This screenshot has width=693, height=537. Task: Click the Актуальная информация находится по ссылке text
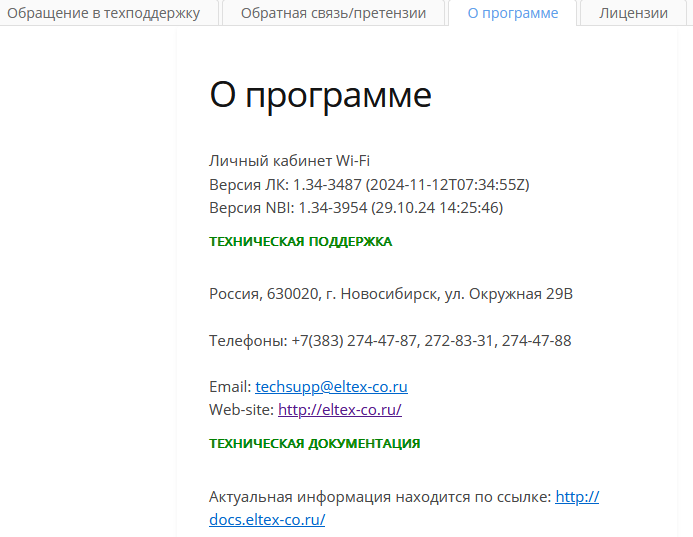[380, 497]
